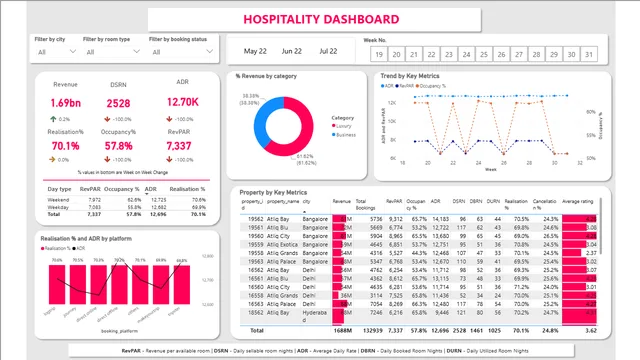
Task: Click the Business legend marker
Action: tap(333, 135)
